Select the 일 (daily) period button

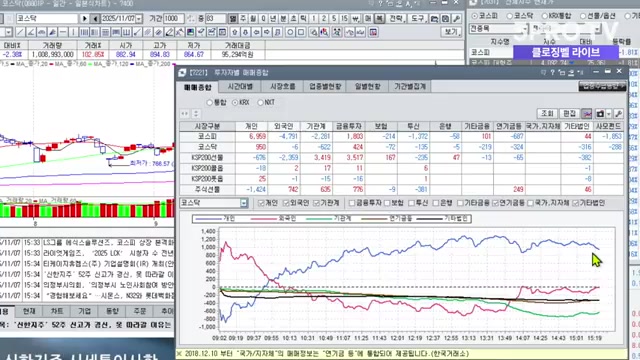233,18
